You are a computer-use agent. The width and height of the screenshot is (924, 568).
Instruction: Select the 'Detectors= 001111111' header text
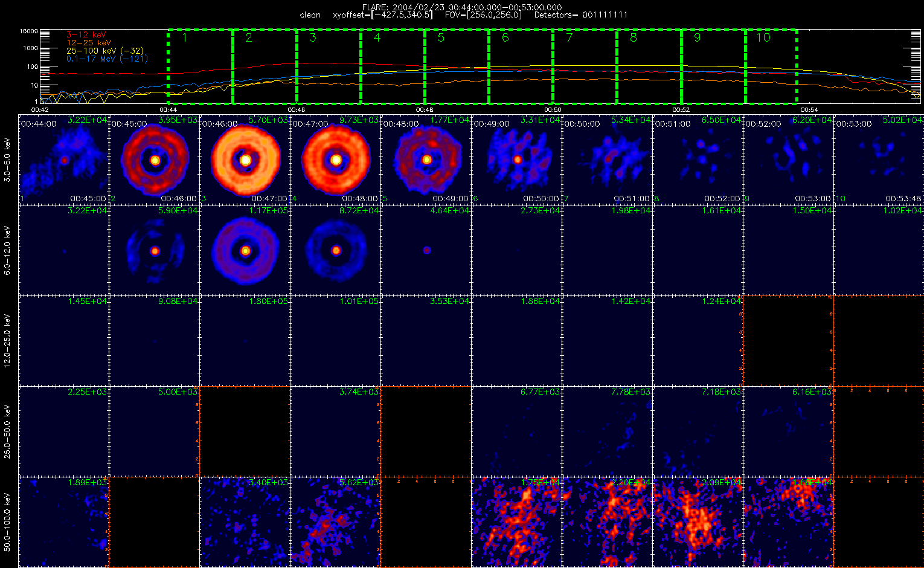pyautogui.click(x=581, y=15)
